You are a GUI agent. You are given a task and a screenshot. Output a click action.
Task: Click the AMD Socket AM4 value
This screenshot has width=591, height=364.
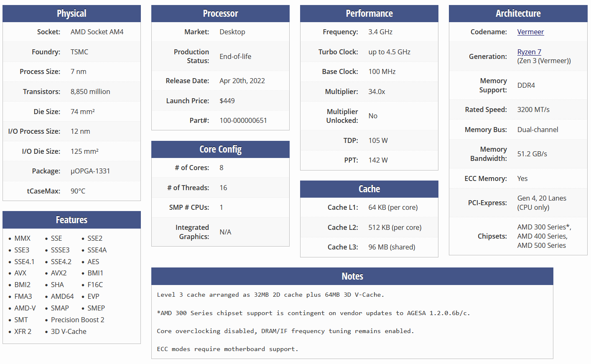coord(97,32)
